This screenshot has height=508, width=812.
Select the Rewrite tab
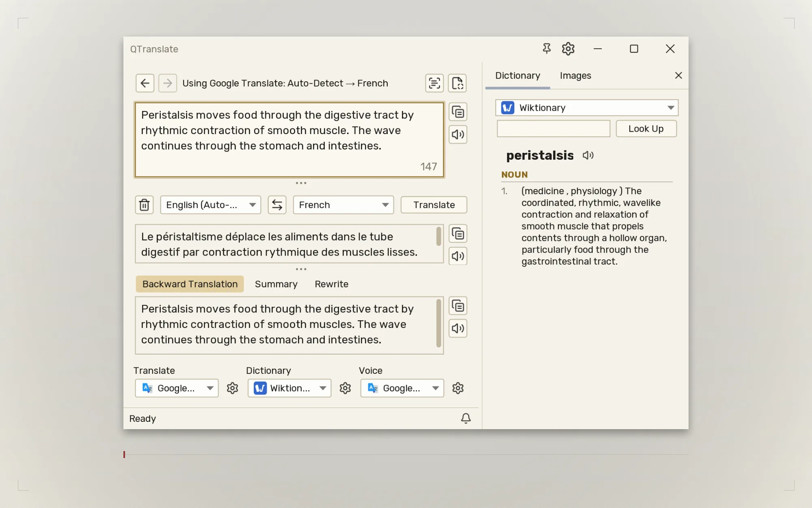(x=331, y=284)
